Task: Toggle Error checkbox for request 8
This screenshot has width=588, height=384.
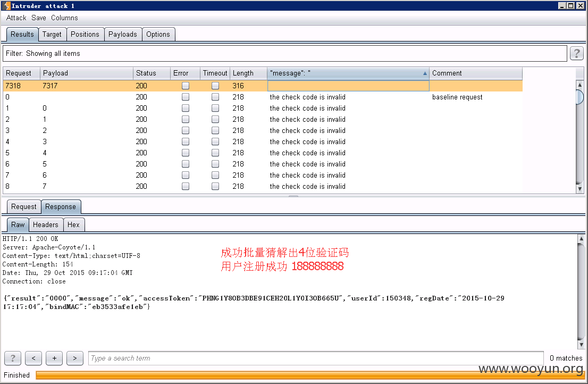Action: click(x=185, y=186)
